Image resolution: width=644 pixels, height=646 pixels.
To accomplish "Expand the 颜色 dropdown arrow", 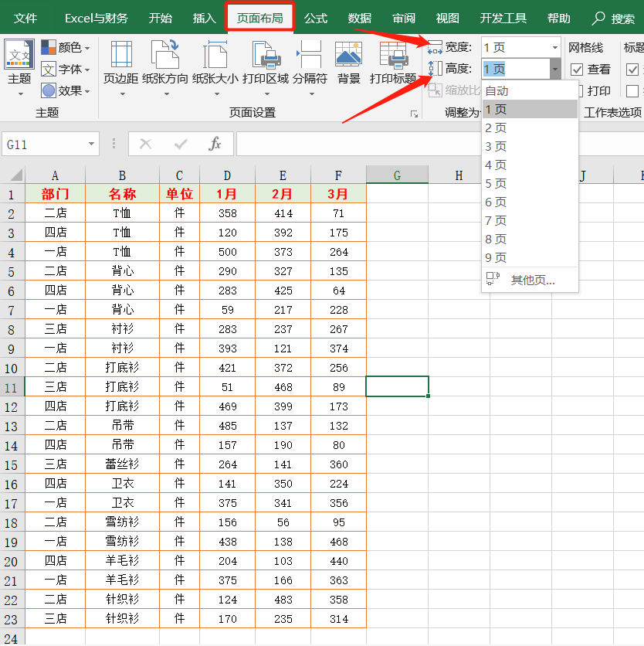I will click(x=87, y=49).
